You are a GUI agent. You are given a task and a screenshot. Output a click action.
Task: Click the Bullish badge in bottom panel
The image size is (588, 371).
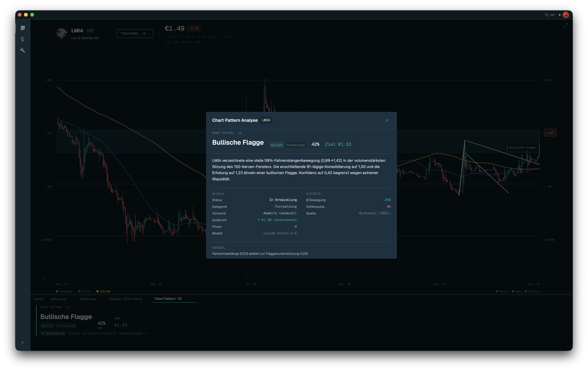(x=47, y=326)
